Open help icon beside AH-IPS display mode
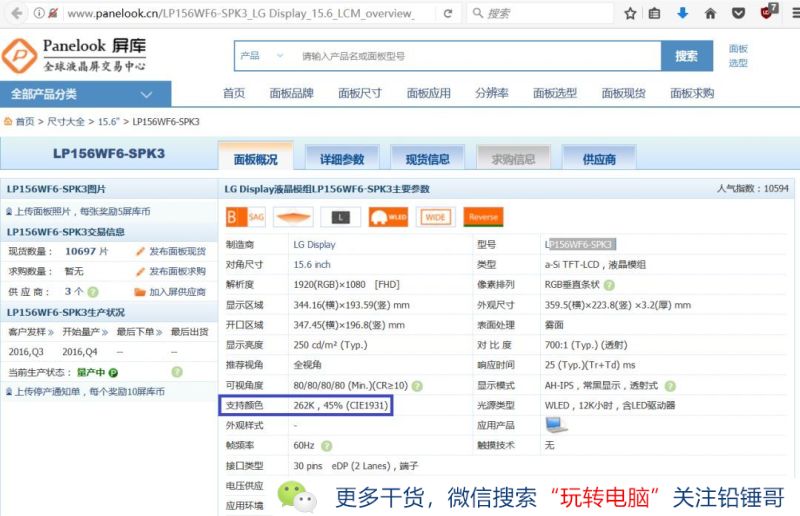 tap(670, 386)
